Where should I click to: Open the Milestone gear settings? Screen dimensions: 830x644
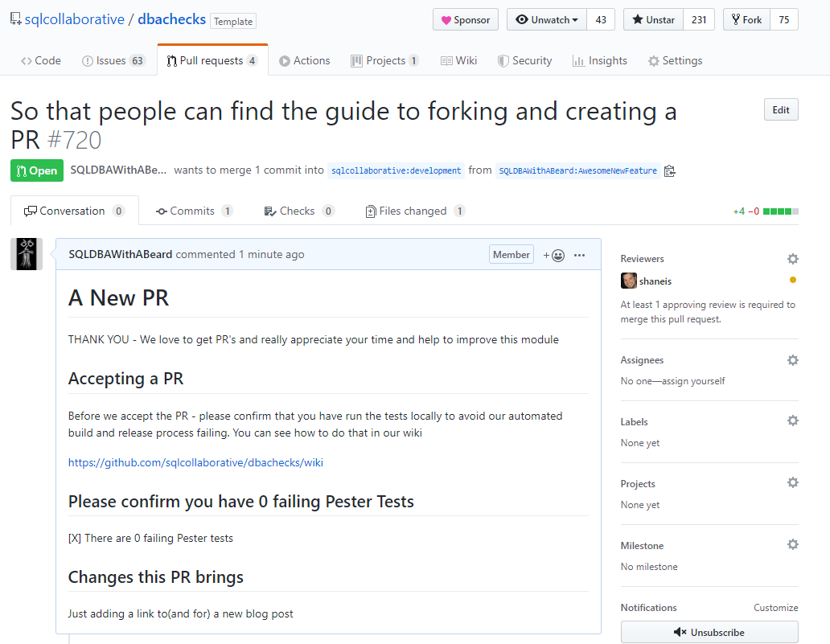[x=792, y=545]
